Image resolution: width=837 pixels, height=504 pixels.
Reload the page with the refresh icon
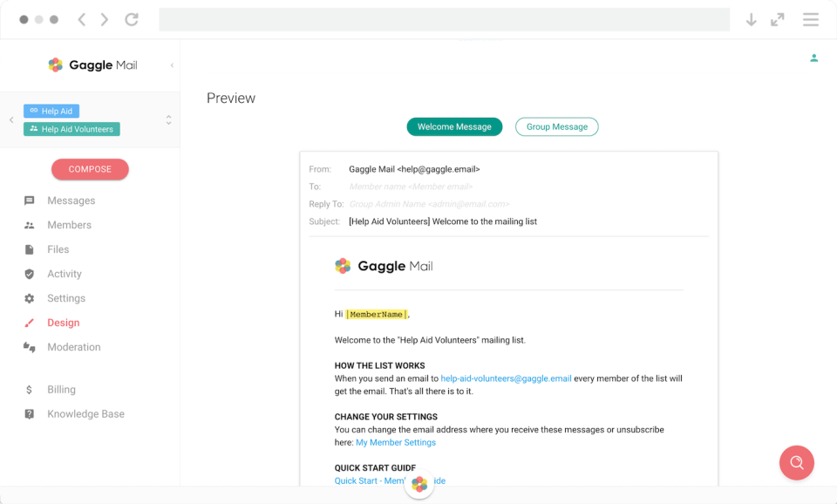(132, 20)
